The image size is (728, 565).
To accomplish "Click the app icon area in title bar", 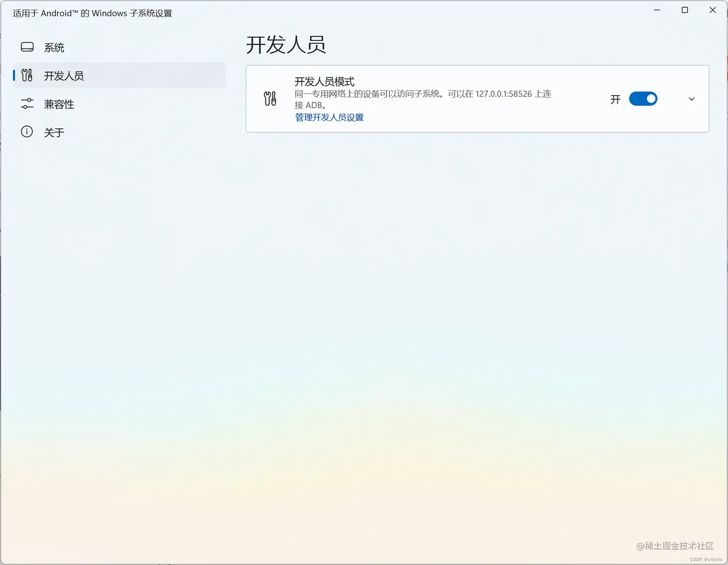I will (x=14, y=13).
